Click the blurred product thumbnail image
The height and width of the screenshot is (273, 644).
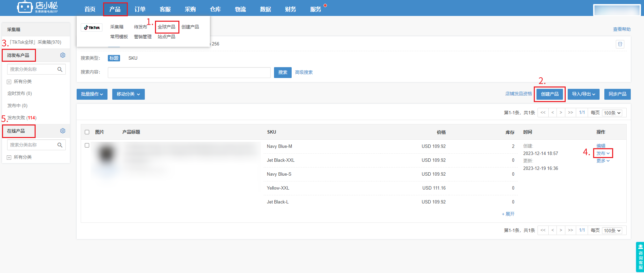click(x=106, y=154)
